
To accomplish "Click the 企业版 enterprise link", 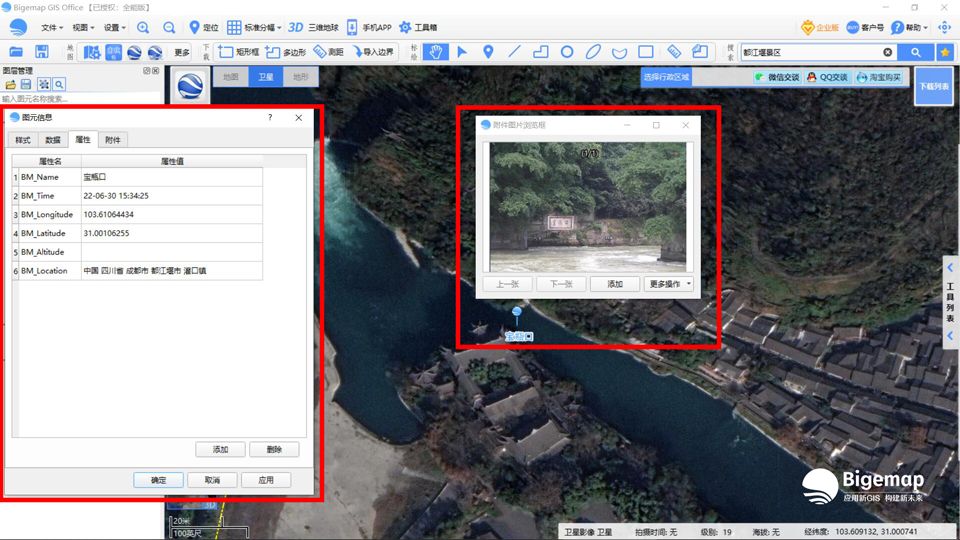I will point(820,28).
